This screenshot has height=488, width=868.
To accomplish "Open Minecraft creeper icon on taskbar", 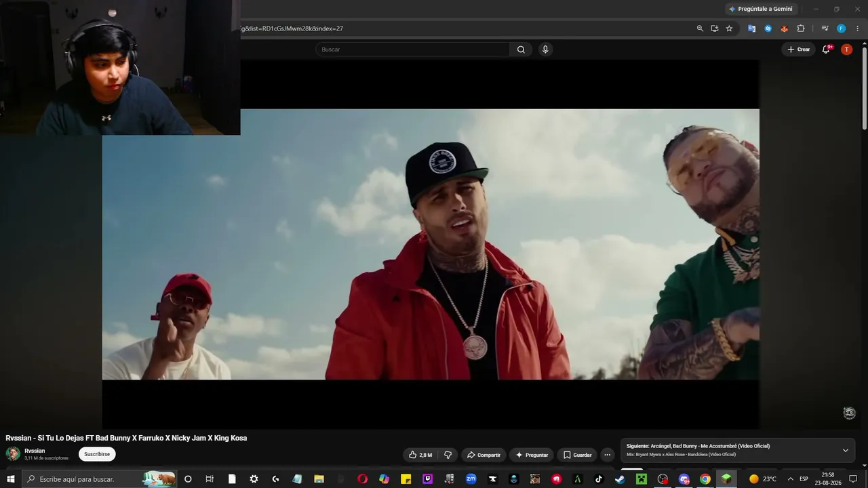I will 641,479.
